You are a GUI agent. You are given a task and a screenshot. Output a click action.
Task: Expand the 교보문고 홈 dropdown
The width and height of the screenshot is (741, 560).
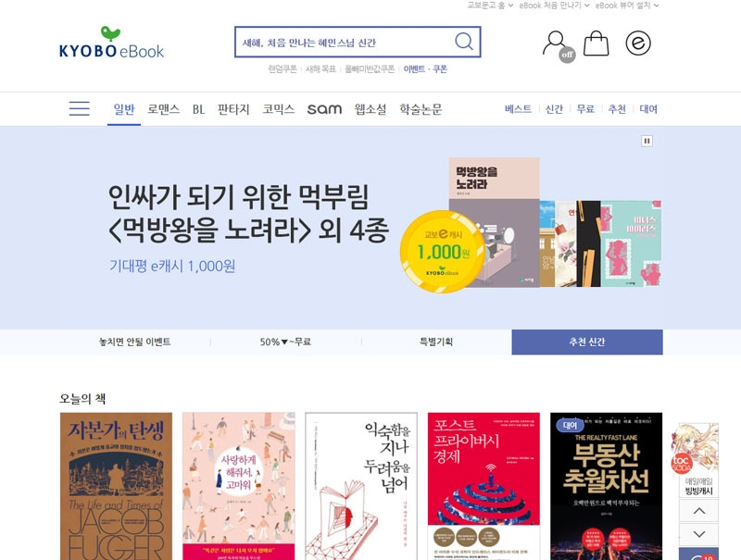(x=490, y=6)
